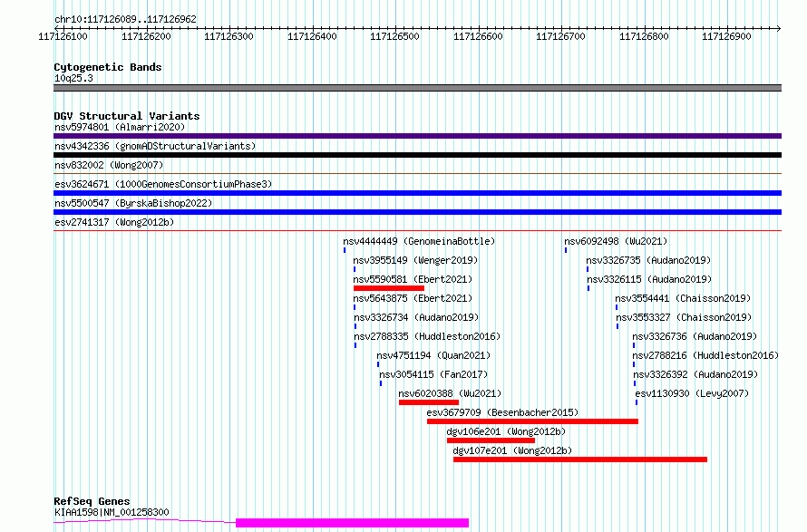Select the red dgv106e201 variant bar
This screenshot has height=532, width=807.
(491, 440)
